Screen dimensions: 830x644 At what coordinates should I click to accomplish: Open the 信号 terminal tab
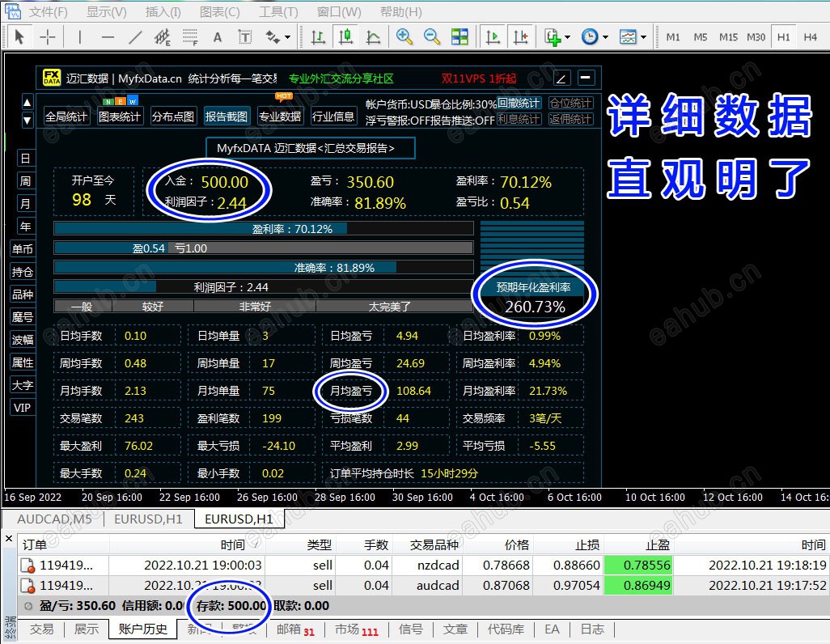tap(411, 629)
